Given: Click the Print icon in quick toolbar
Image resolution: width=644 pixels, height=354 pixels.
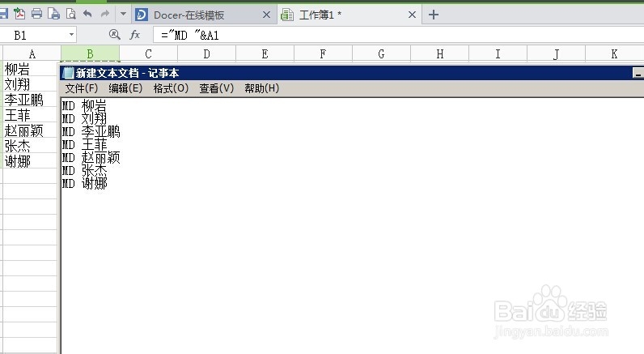Looking at the screenshot, I should click(36, 14).
